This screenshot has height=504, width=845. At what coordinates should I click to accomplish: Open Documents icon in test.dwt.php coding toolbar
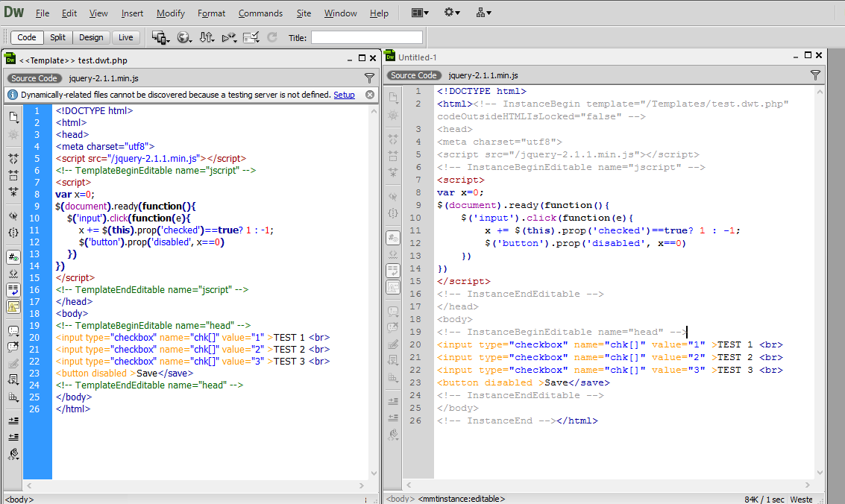point(13,117)
